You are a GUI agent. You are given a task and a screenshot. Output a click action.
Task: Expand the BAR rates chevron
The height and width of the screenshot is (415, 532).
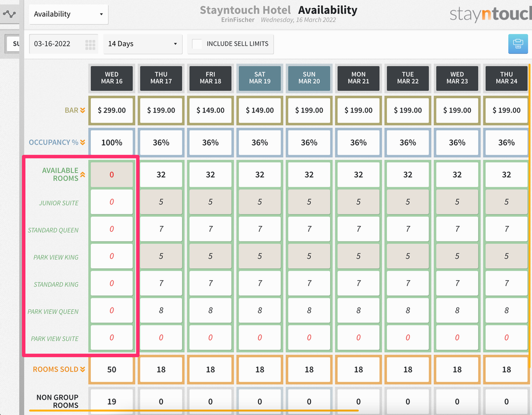(x=83, y=110)
